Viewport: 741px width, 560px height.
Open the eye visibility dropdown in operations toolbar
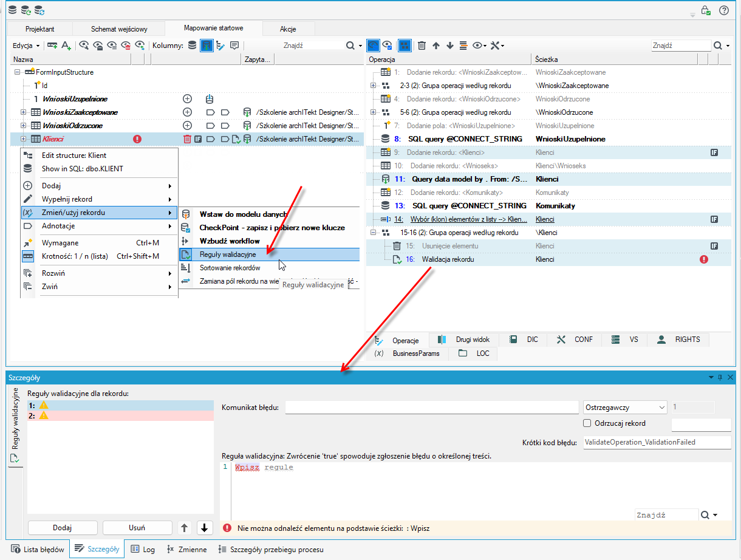click(480, 46)
